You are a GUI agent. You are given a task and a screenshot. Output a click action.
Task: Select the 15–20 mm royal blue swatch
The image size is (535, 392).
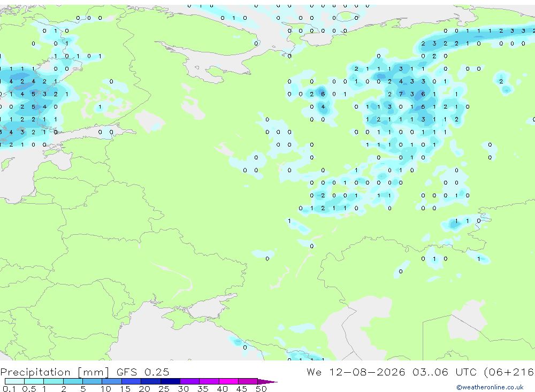pos(132,381)
